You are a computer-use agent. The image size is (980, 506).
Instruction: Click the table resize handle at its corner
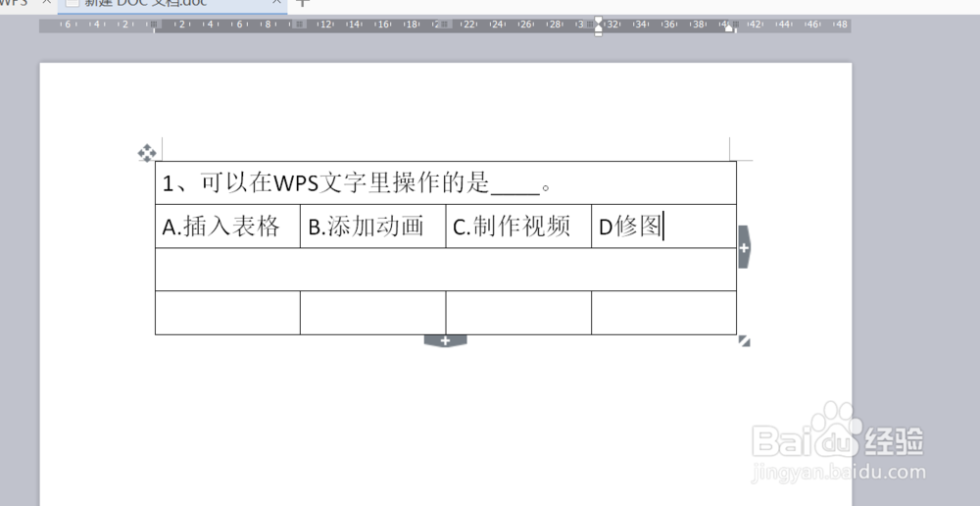(x=744, y=341)
